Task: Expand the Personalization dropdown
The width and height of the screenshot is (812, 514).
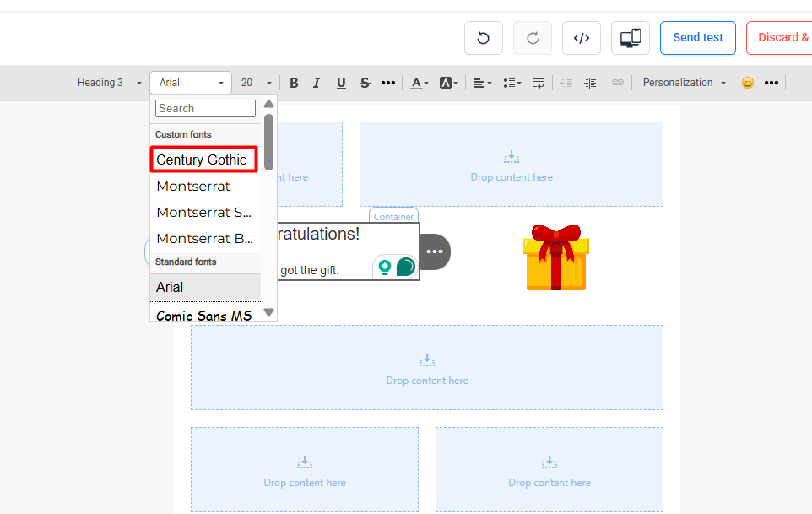Action: (x=684, y=83)
